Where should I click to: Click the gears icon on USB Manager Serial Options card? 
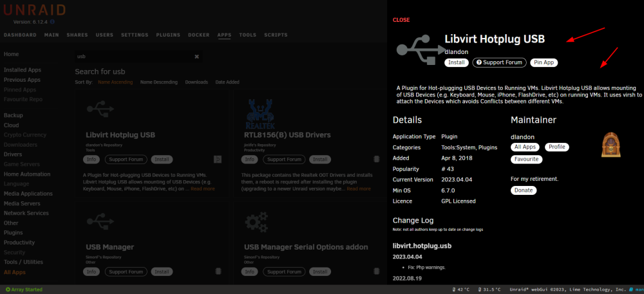coord(256,221)
